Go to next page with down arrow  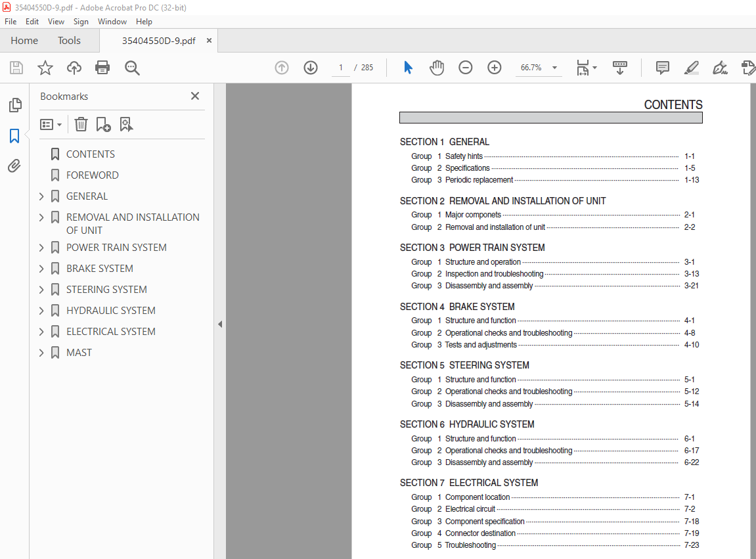[311, 68]
